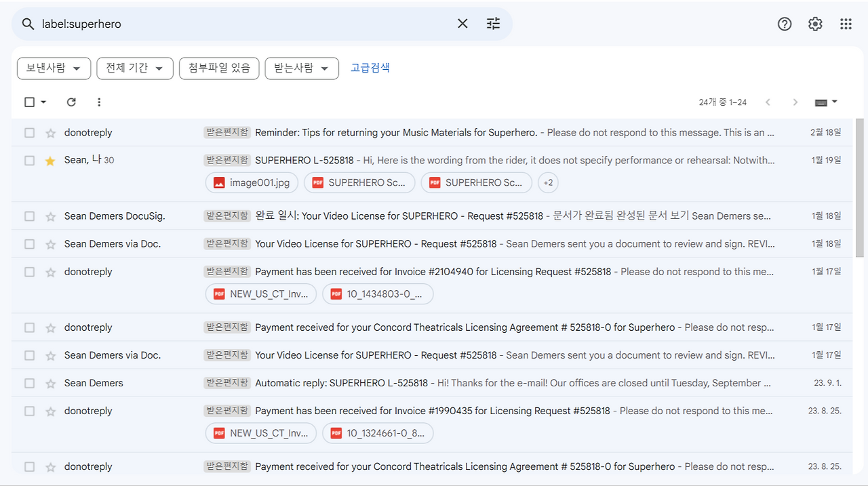The image size is (868, 486).
Task: Open the 전체 기간 date filter dropdown
Action: (x=134, y=68)
